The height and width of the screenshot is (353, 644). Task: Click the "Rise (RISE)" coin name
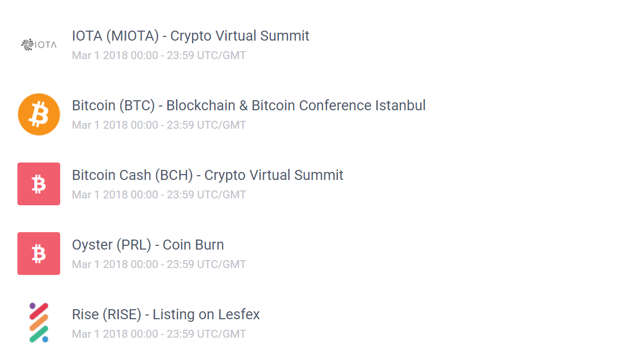(x=107, y=314)
